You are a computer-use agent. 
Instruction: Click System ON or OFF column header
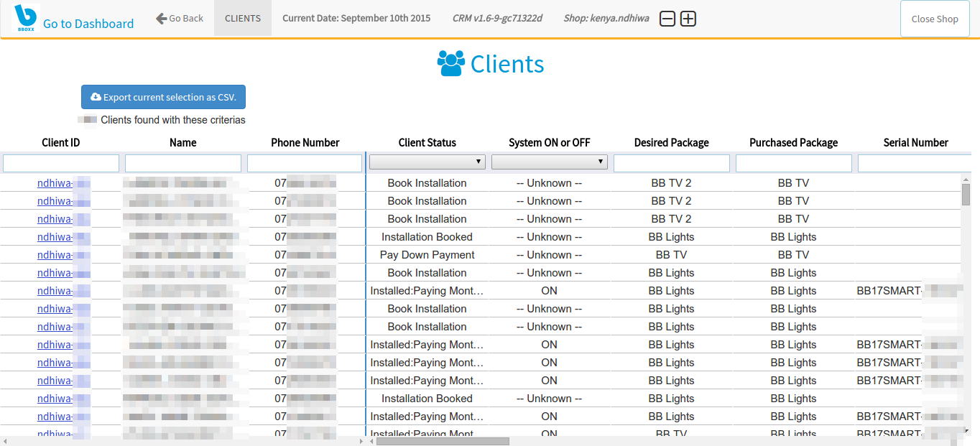click(550, 142)
